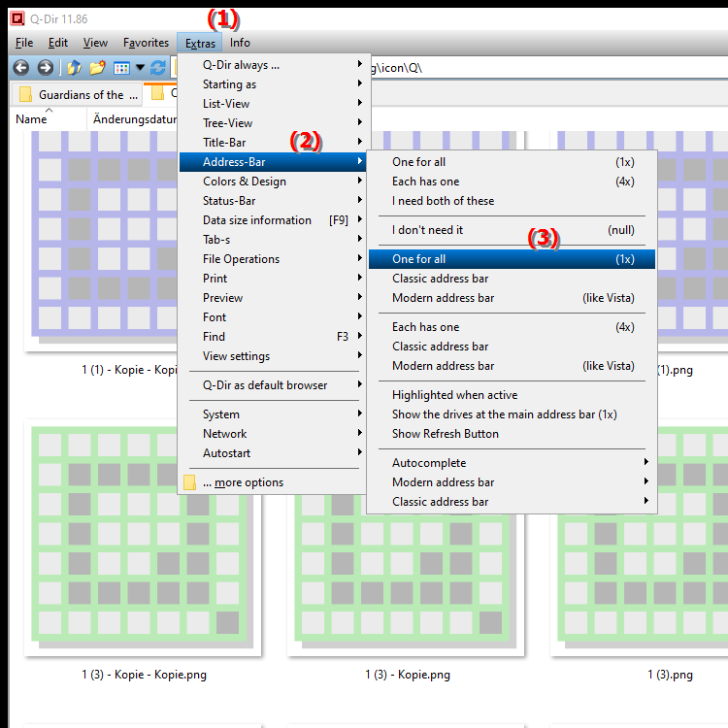The image size is (728, 728).
Task: Open the Tab-s submenu
Action: click(275, 240)
